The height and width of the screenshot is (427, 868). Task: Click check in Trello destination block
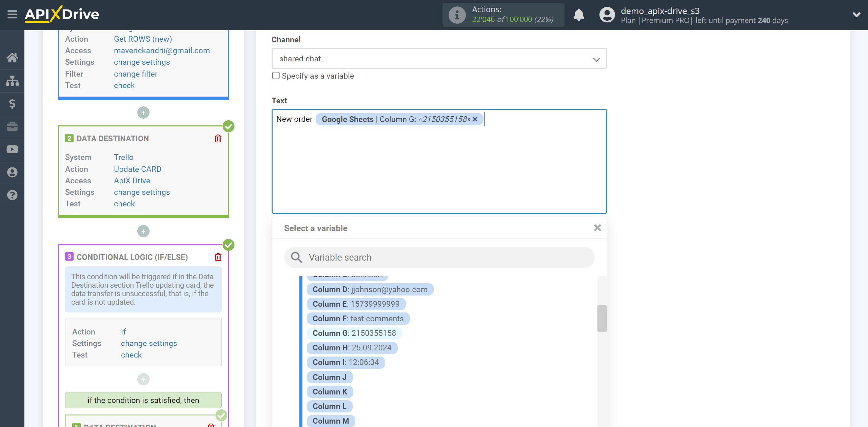124,204
